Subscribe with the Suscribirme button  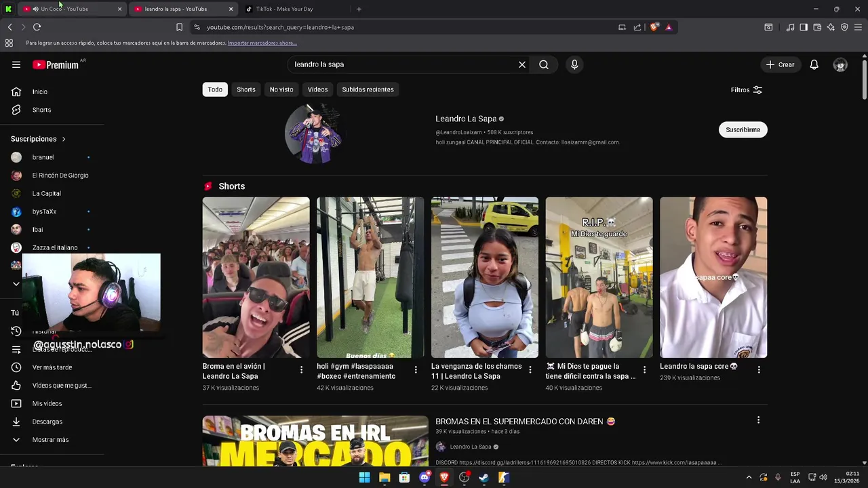[743, 129]
